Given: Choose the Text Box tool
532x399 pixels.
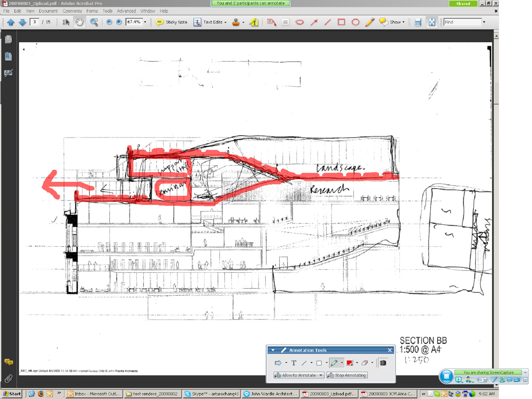Looking at the screenshot, I should coord(285,22).
